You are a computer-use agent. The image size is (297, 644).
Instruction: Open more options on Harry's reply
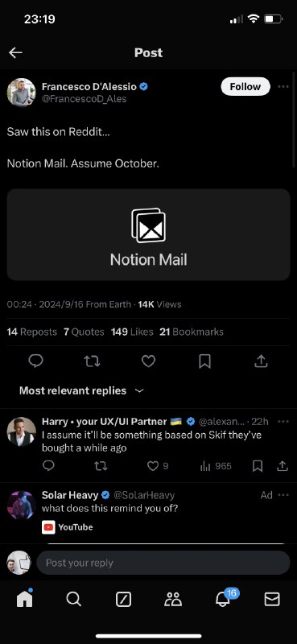point(283,421)
